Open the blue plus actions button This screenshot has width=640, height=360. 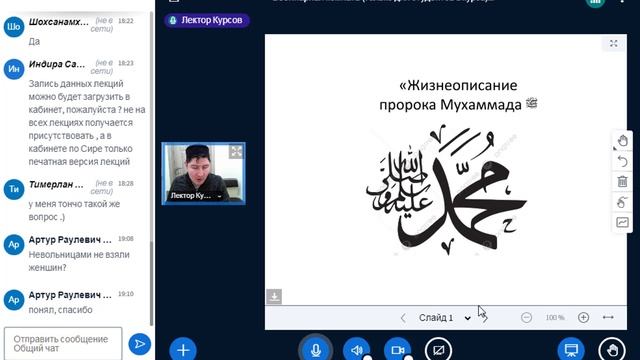[183, 350]
